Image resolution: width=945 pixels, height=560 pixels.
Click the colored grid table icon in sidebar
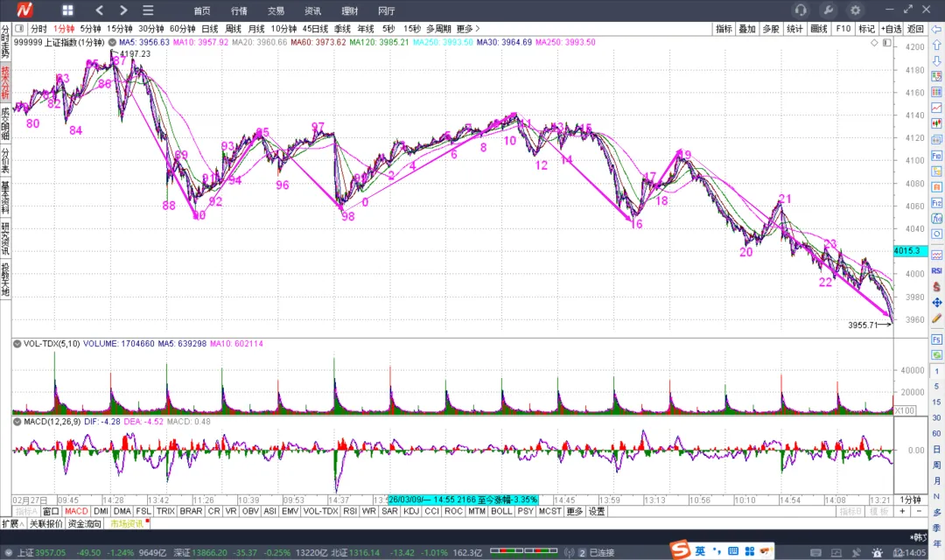point(936,92)
